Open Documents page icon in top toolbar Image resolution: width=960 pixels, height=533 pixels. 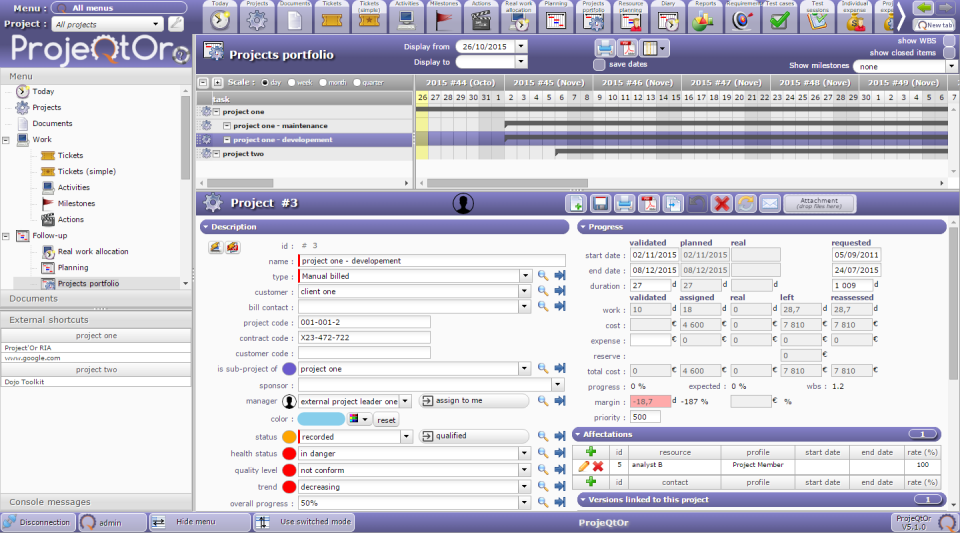pyautogui.click(x=294, y=20)
